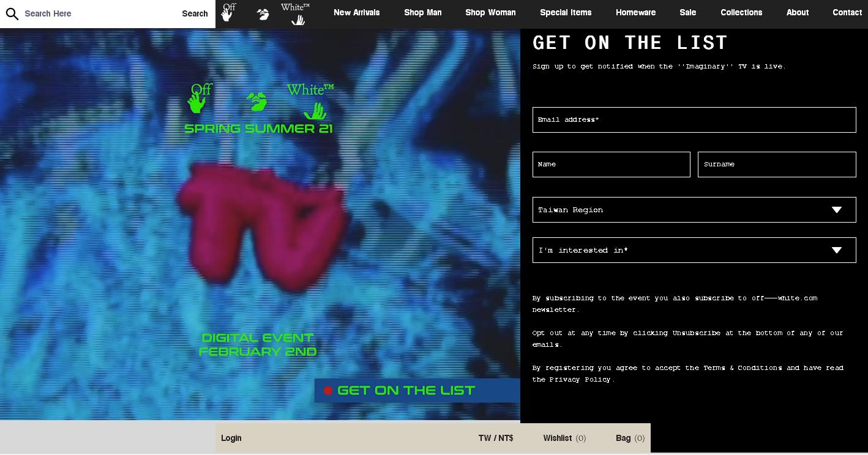Open the Sale menu
This screenshot has width=868, height=455.
point(687,12)
